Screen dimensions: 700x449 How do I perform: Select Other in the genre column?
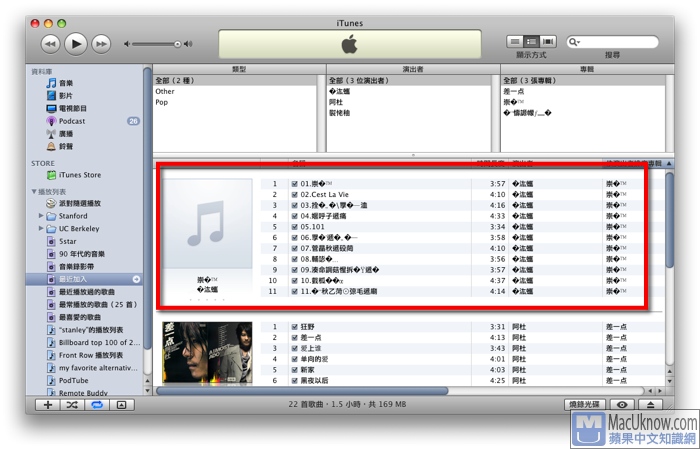(x=235, y=91)
